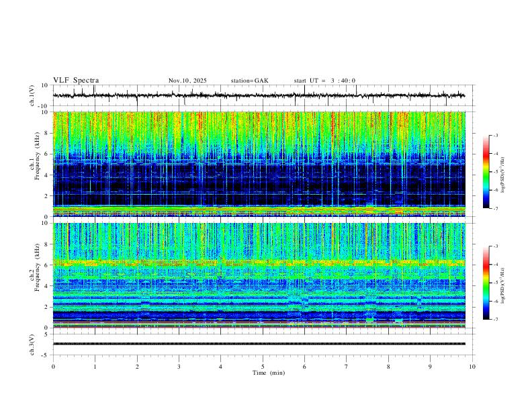Click the ch.2 spectrogram panel
The image size is (532, 411).
tap(259, 275)
